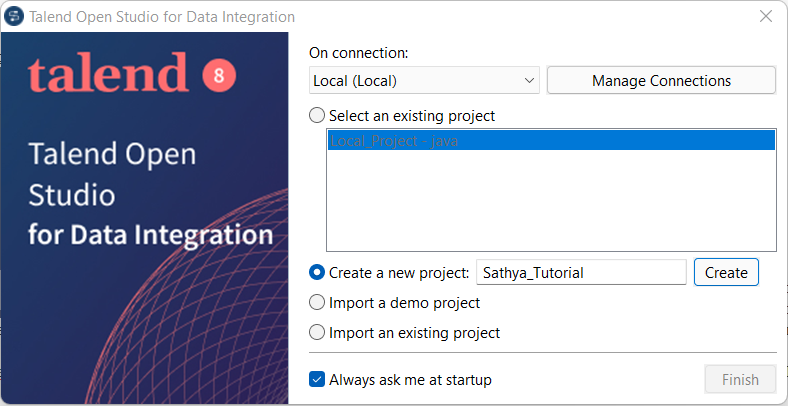
Task: Click the red version 8 badge
Action: click(217, 75)
